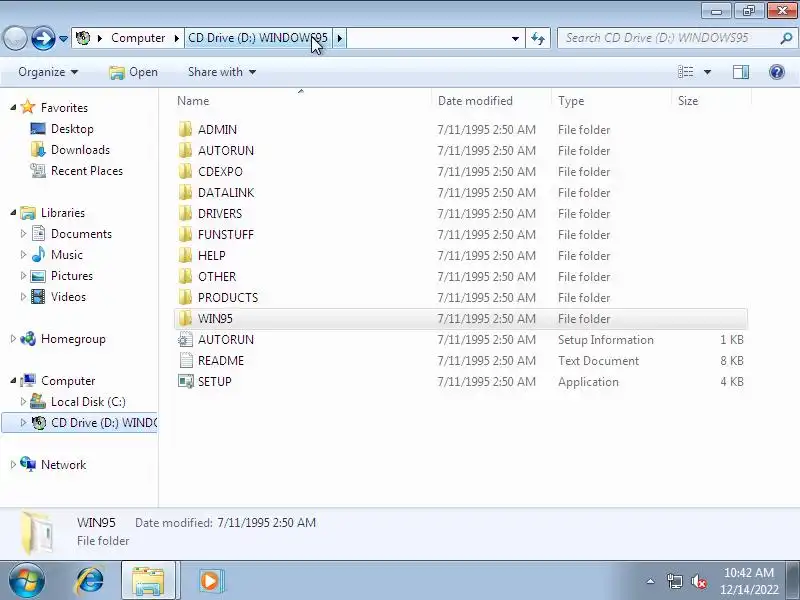Select the PRODUCTS folder icon
Screen dimensions: 800x600
coord(185,297)
